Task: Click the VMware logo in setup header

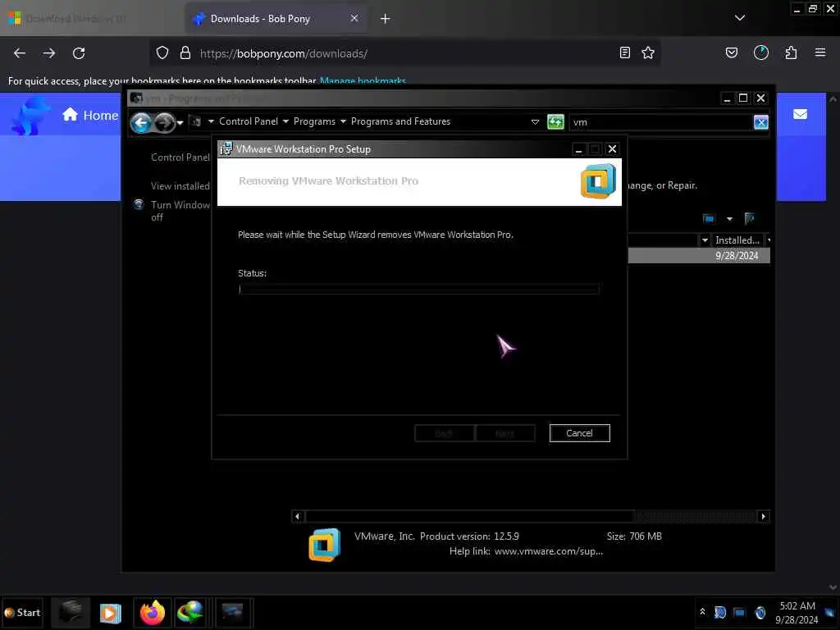Action: [598, 181]
